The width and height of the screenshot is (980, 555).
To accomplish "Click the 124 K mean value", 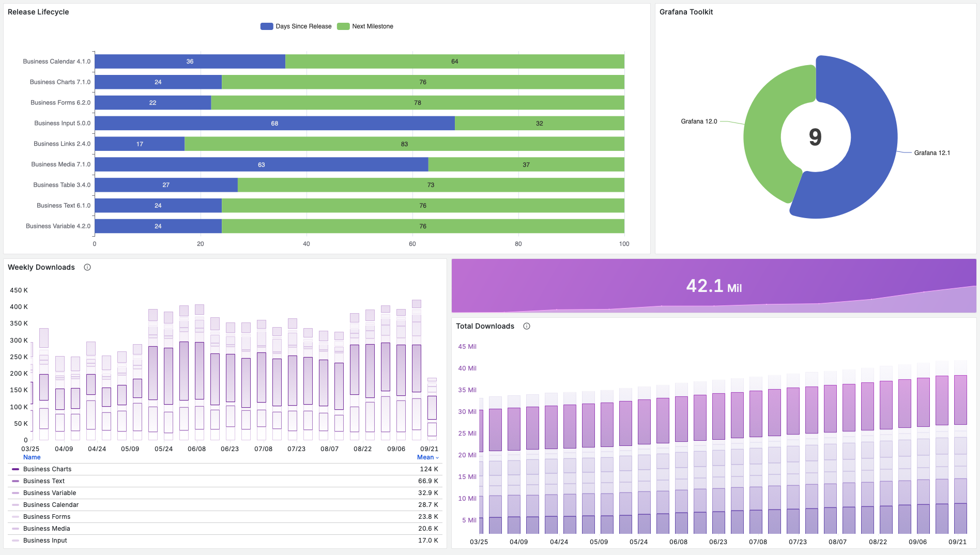I will pyautogui.click(x=429, y=469).
